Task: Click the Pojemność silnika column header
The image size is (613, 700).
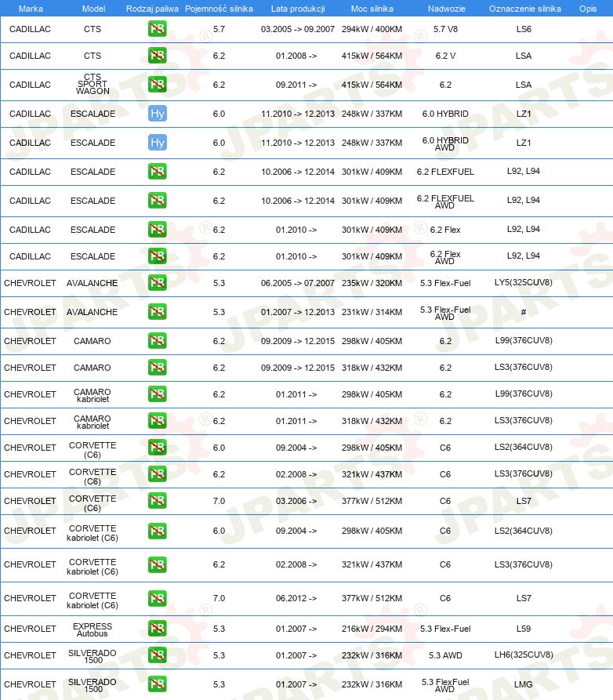Action: pos(219,9)
